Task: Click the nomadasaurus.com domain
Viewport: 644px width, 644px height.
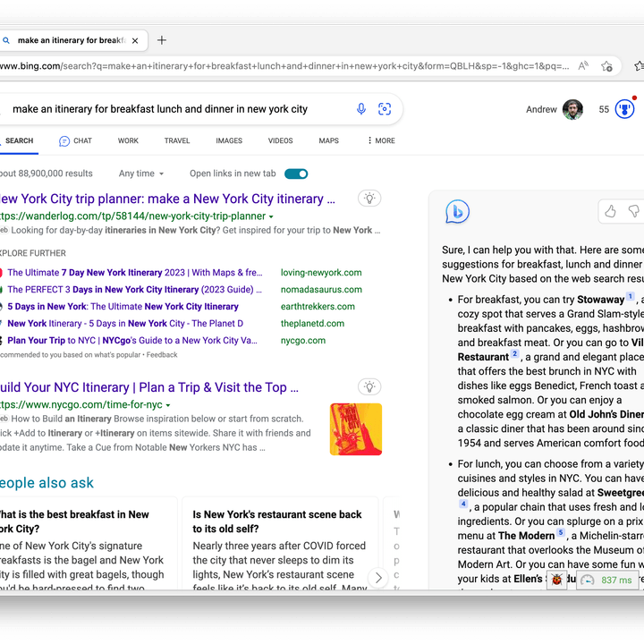Action: coord(321,290)
